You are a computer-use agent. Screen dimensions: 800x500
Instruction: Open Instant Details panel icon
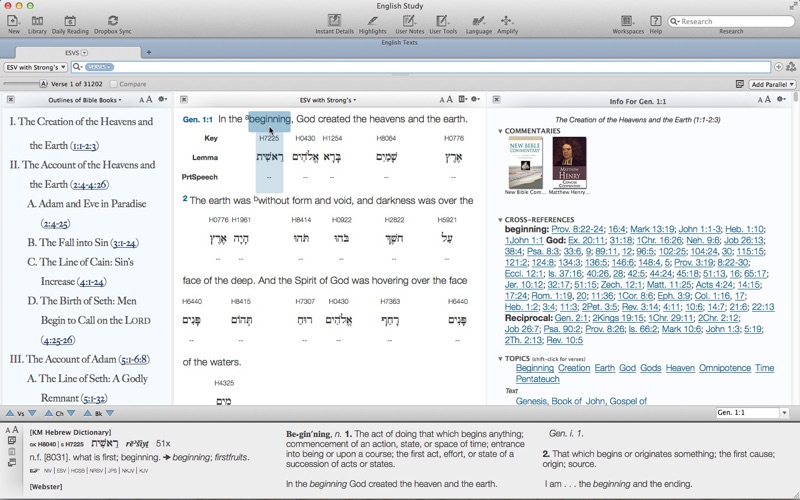[x=334, y=20]
